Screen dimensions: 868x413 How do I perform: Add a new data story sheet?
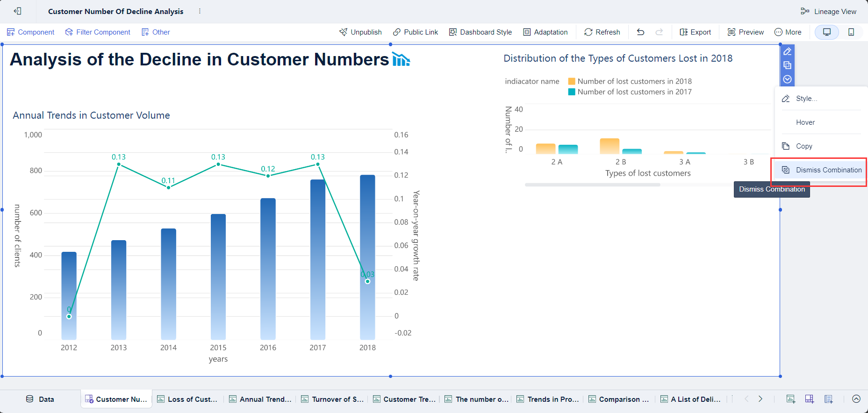(829, 399)
